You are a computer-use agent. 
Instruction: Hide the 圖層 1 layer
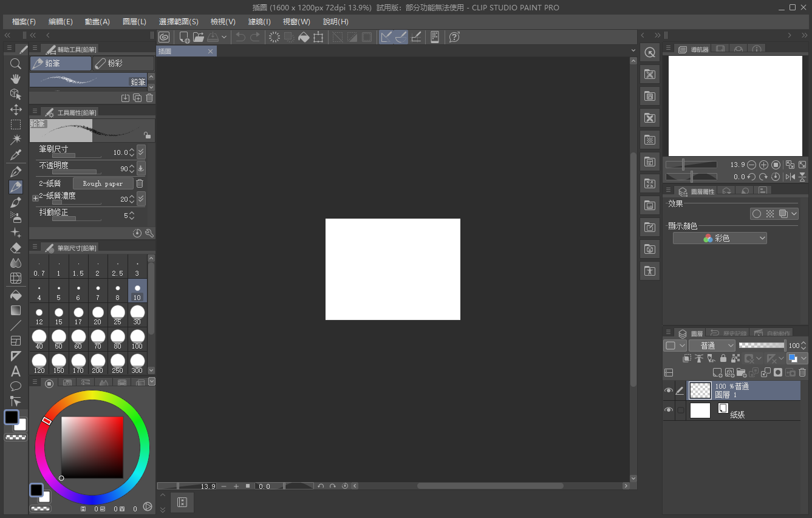tap(669, 390)
